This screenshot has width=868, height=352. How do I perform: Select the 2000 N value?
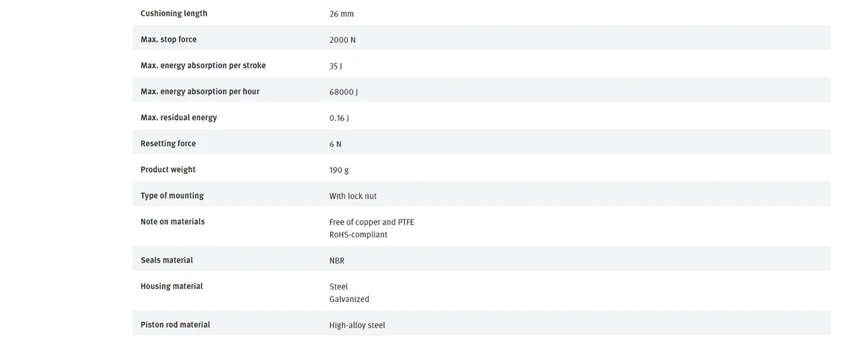point(343,40)
